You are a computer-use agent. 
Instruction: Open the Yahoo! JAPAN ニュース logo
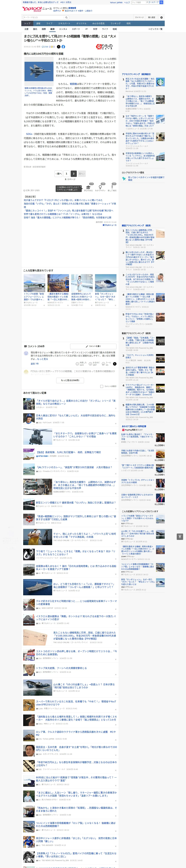[37, 9]
